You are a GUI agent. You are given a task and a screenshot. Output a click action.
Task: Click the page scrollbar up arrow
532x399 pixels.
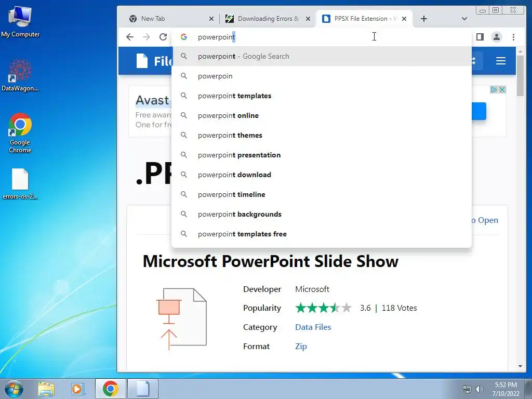click(x=520, y=51)
